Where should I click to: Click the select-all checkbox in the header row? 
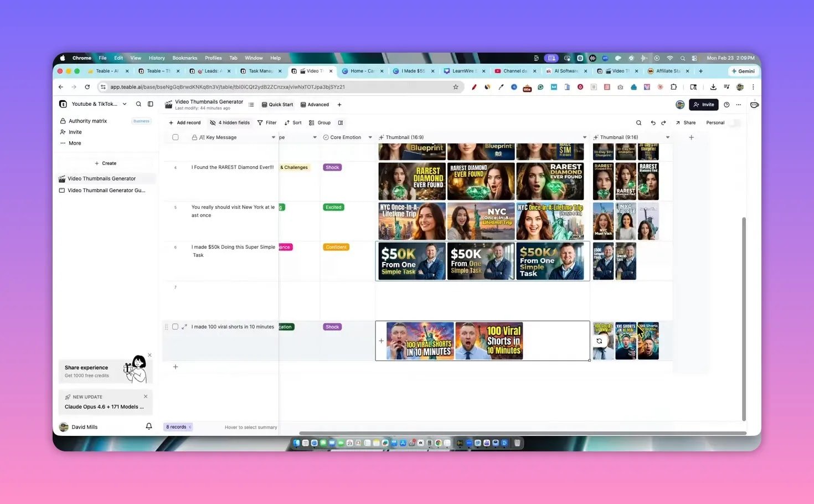pyautogui.click(x=176, y=137)
